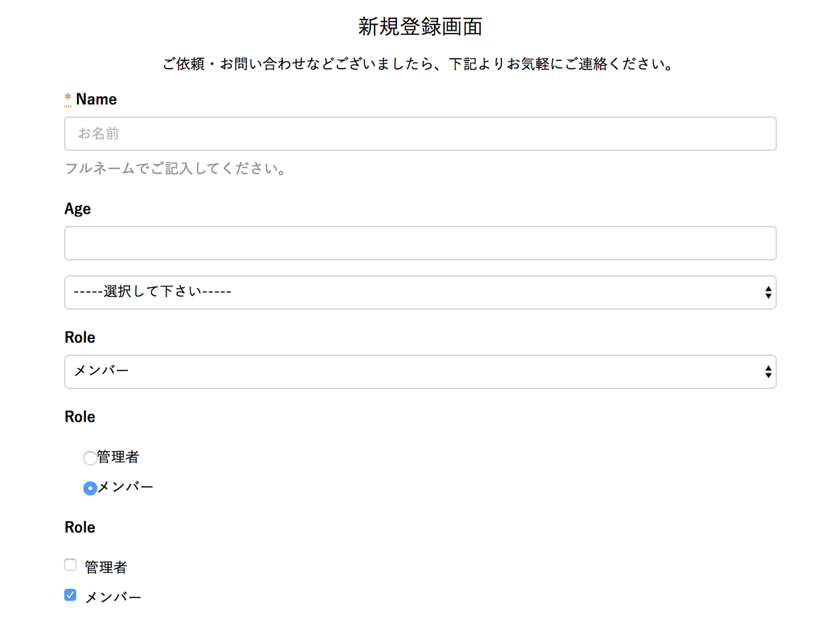840x620 pixels.
Task: Click the 新規登録画面 page heading
Action: 420,27
